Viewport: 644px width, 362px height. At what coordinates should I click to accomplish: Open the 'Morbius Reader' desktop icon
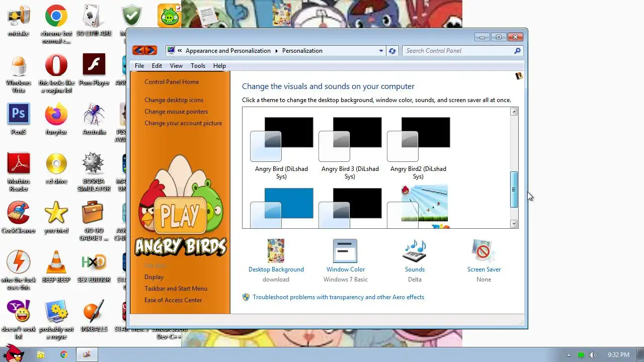(x=19, y=172)
